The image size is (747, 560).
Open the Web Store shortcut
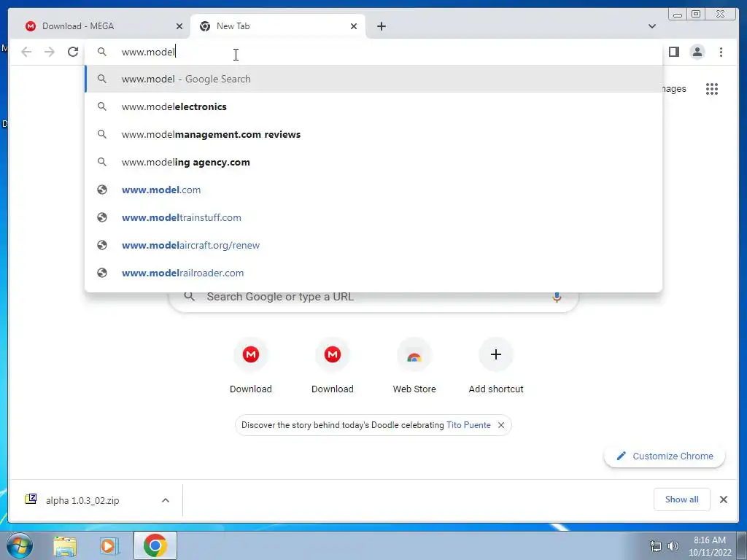pos(414,367)
